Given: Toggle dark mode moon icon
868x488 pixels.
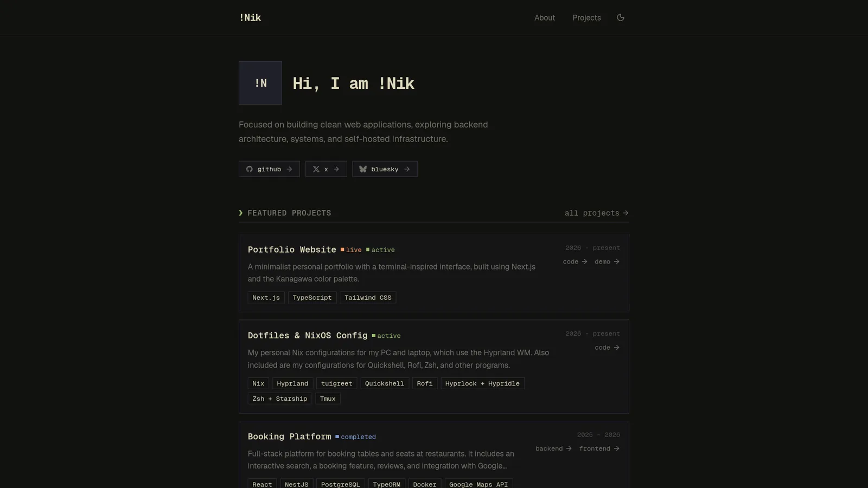Looking at the screenshot, I should pyautogui.click(x=621, y=17).
